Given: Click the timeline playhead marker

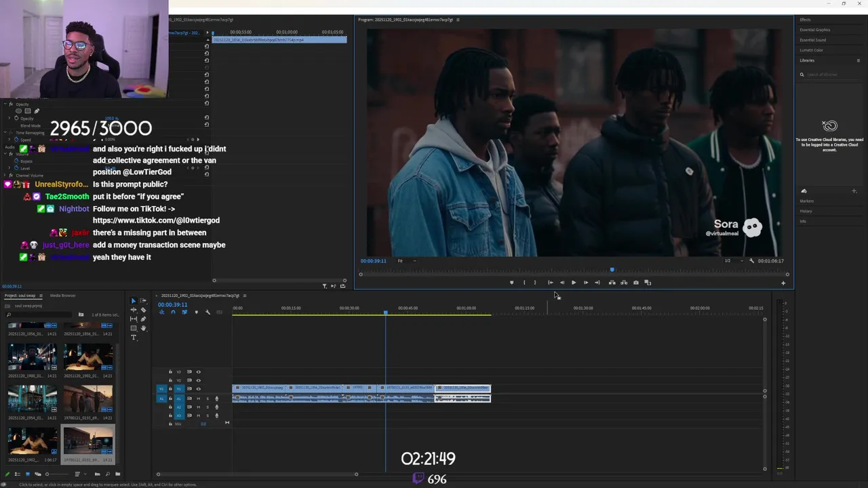Looking at the screenshot, I should (386, 312).
